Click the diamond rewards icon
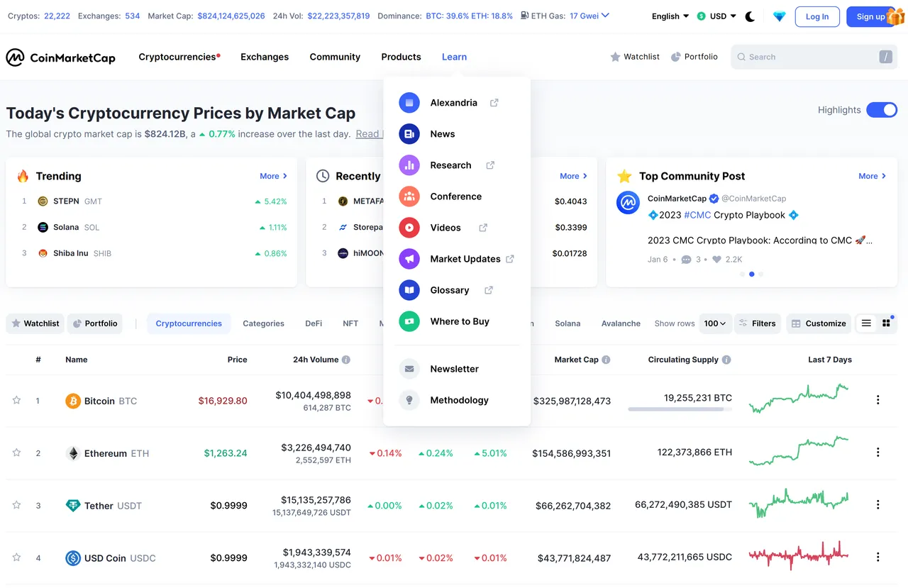 click(x=779, y=16)
